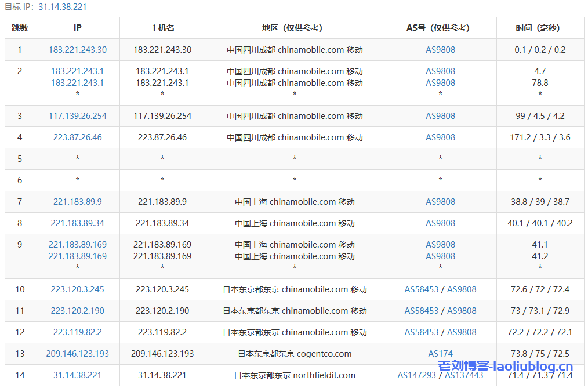Click the 地区（仅供参考） column header

[x=295, y=28]
